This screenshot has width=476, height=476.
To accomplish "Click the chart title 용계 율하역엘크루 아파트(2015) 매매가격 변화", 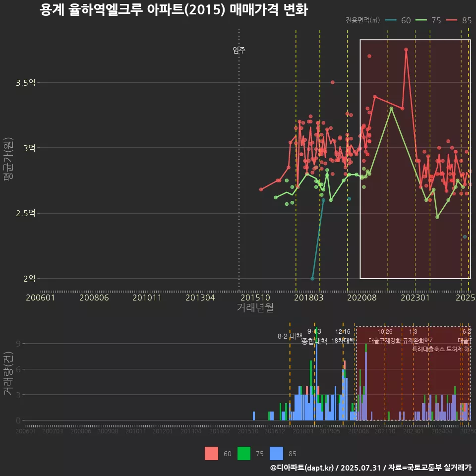I will click(x=174, y=10).
